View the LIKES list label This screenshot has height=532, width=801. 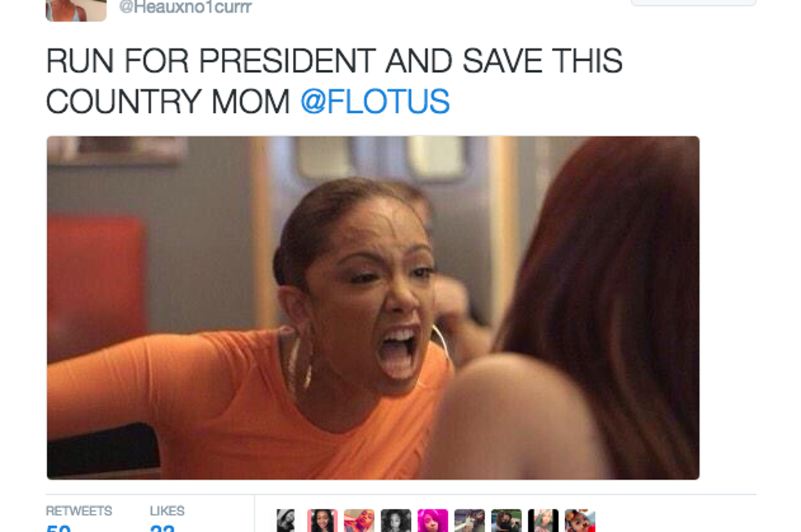point(167,511)
